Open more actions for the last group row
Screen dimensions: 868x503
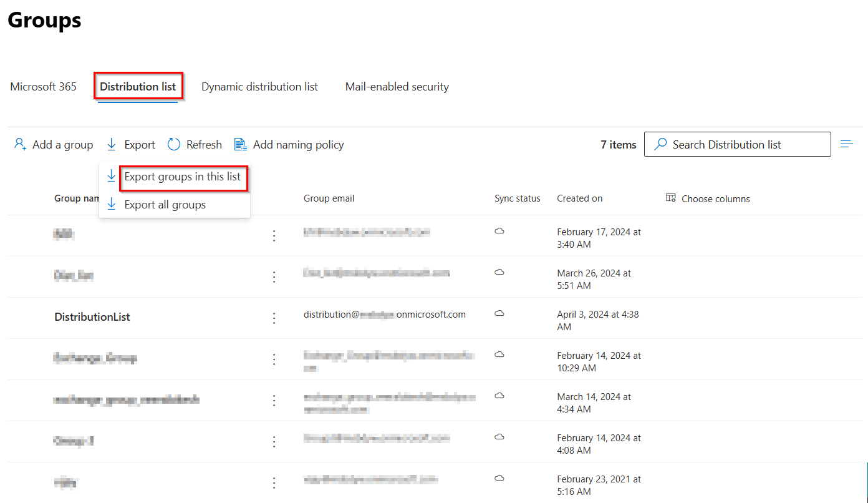pos(274,482)
